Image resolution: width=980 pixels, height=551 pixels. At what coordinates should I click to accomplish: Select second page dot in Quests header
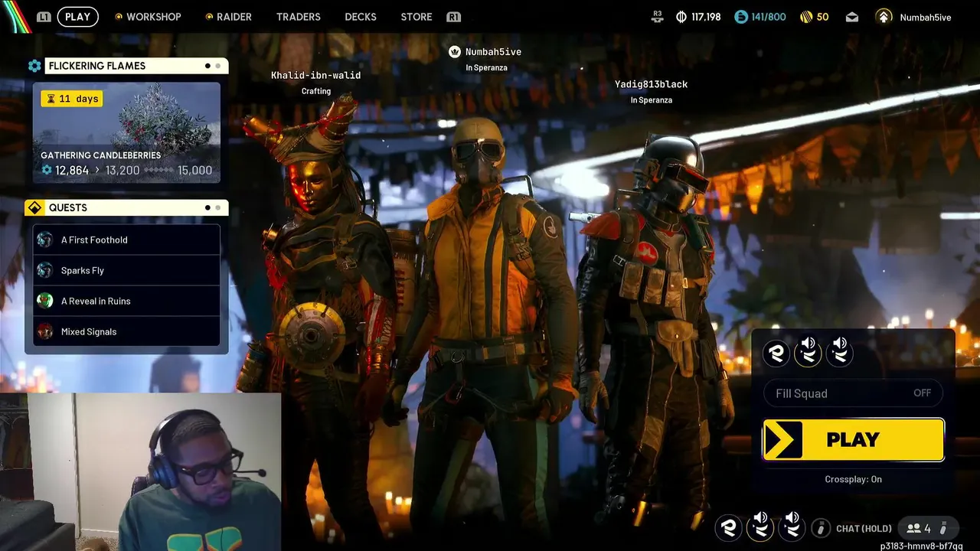(x=218, y=207)
